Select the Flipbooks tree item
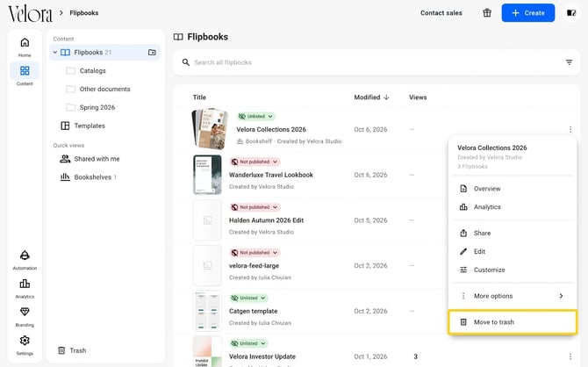Screen dimensions: 588x367 coord(105,52)
